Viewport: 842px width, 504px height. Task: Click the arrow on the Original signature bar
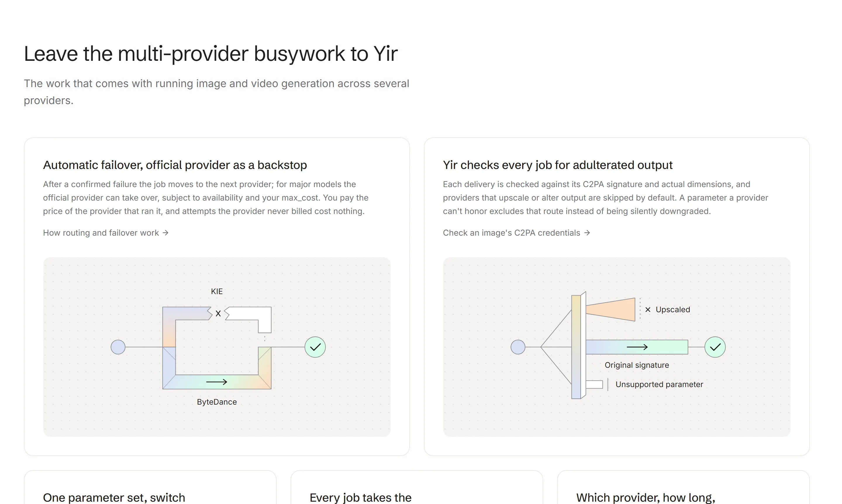point(637,347)
